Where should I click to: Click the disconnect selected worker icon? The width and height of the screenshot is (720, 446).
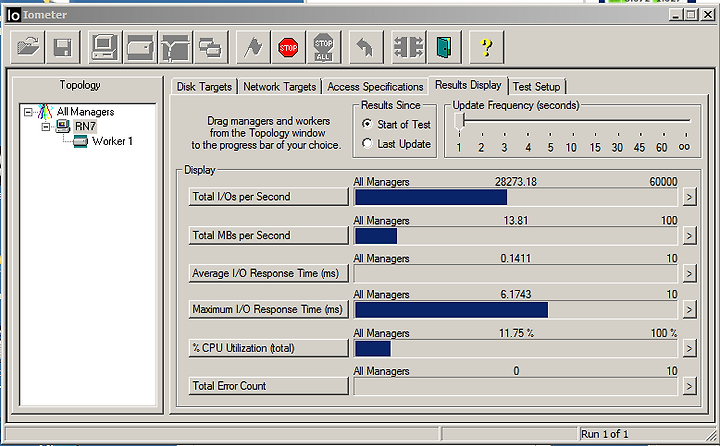click(x=409, y=47)
